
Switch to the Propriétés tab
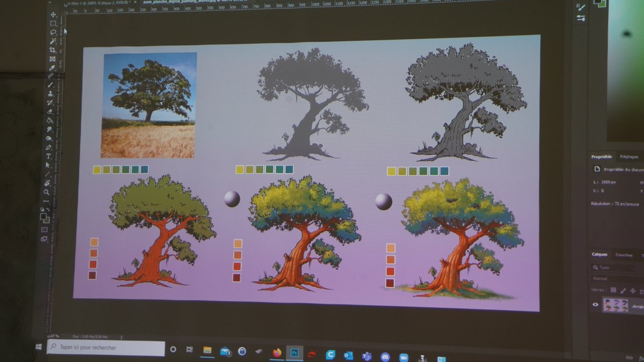[602, 157]
